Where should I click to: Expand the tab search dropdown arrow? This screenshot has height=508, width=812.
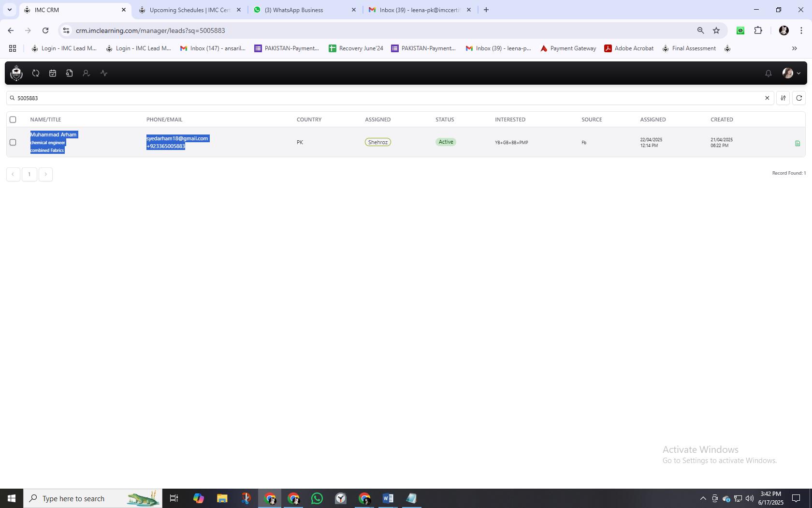pyautogui.click(x=9, y=10)
